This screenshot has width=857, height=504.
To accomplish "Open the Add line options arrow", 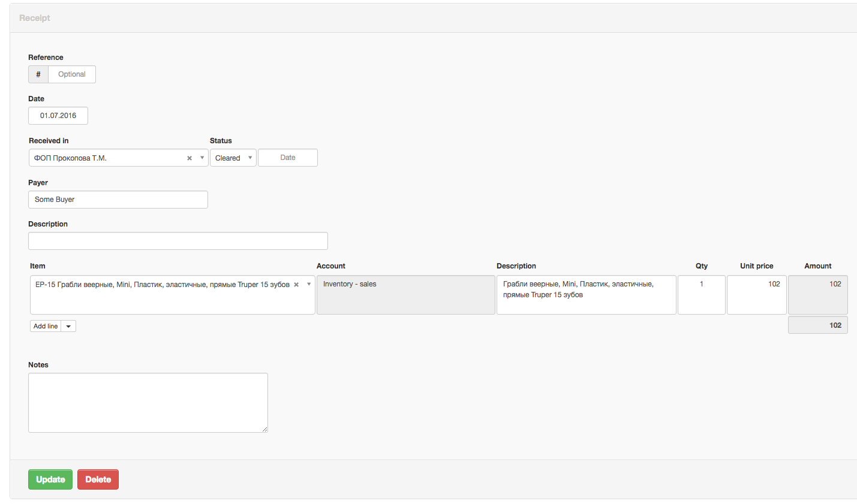I will [x=68, y=326].
